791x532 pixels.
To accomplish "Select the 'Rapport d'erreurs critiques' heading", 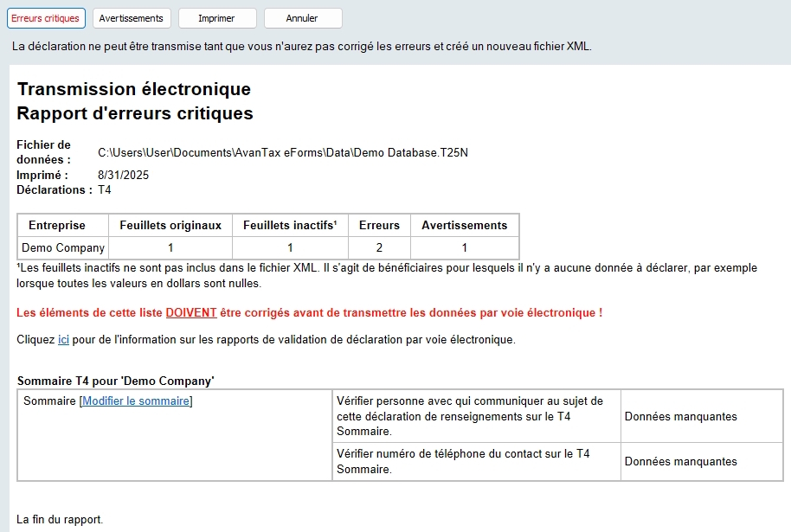I will pyautogui.click(x=135, y=113).
